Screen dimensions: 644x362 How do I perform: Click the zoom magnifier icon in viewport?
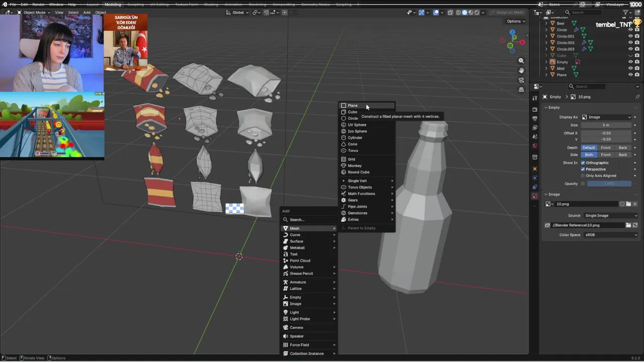click(x=521, y=61)
